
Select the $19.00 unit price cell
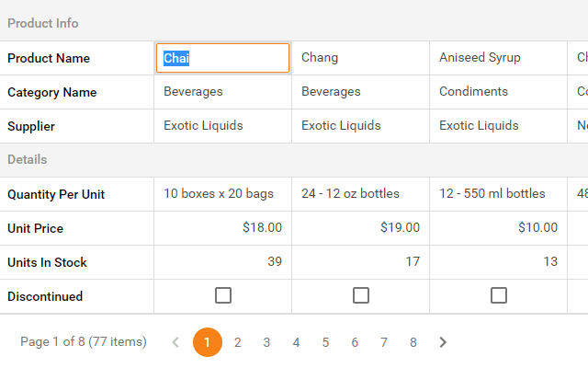pos(360,227)
